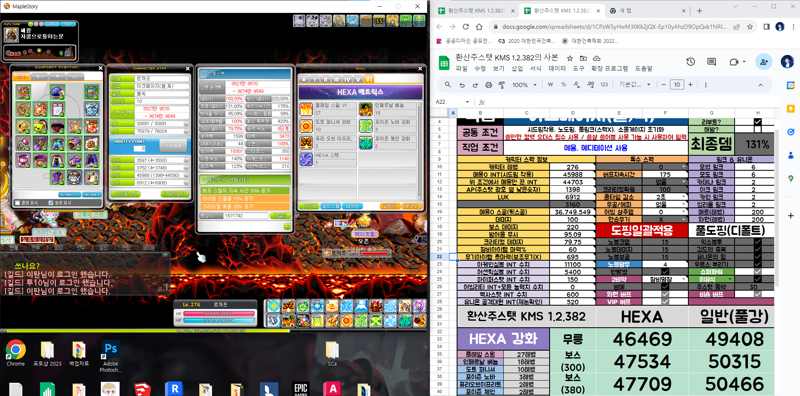Viewport: 800px width, 396px height.
Task: Open the 100% zoom dropdown
Action: (523, 85)
